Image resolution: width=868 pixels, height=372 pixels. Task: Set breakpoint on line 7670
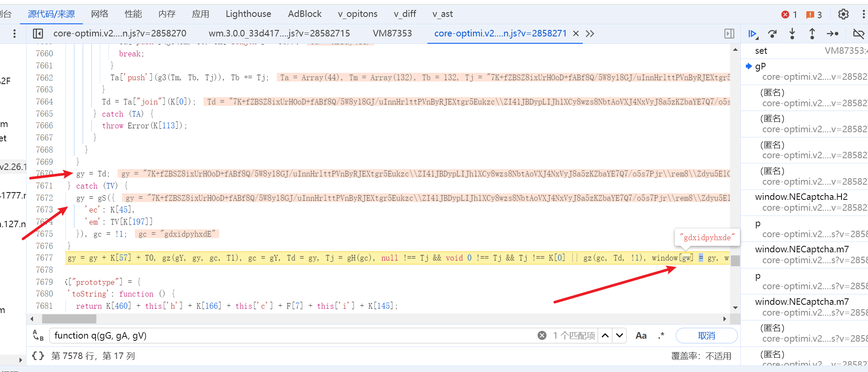[x=44, y=173]
